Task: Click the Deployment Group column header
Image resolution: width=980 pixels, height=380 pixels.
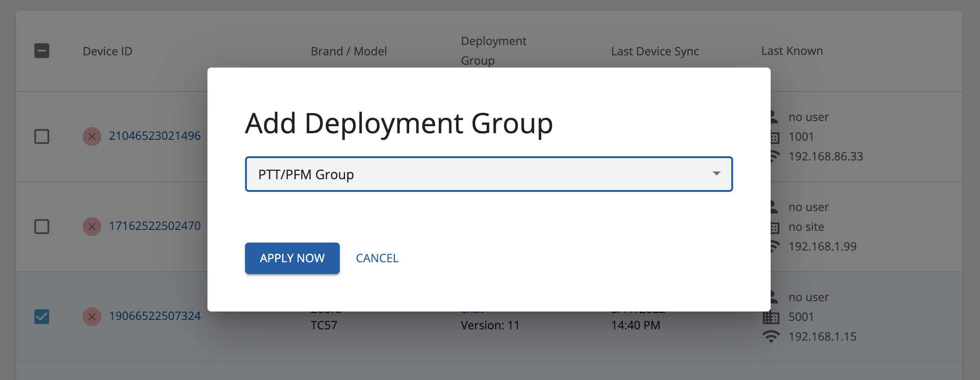Action: tap(494, 51)
